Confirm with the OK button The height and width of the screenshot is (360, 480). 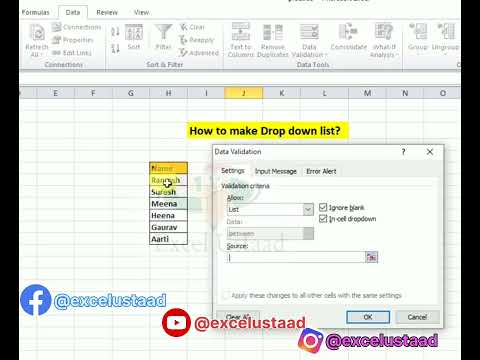tap(368, 317)
